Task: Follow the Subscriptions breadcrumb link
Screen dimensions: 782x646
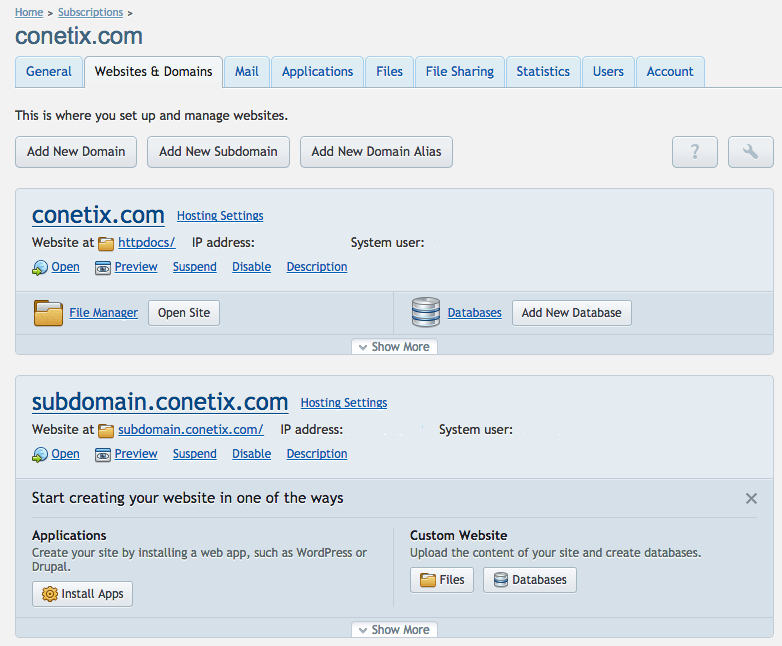Action: coord(90,12)
